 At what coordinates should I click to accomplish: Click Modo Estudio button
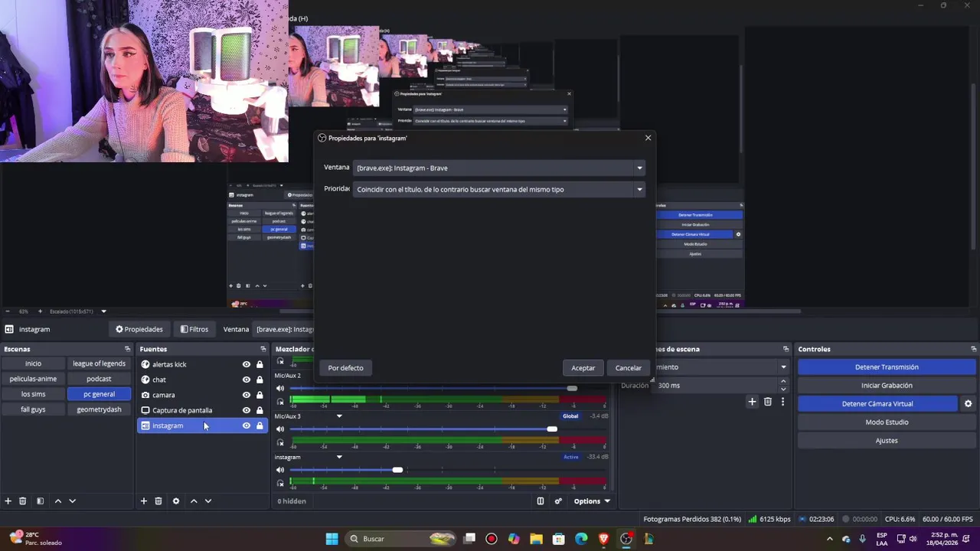pos(887,422)
